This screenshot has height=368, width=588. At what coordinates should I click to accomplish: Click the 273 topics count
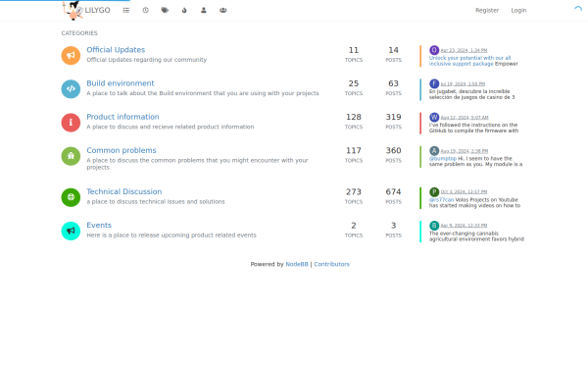354,192
